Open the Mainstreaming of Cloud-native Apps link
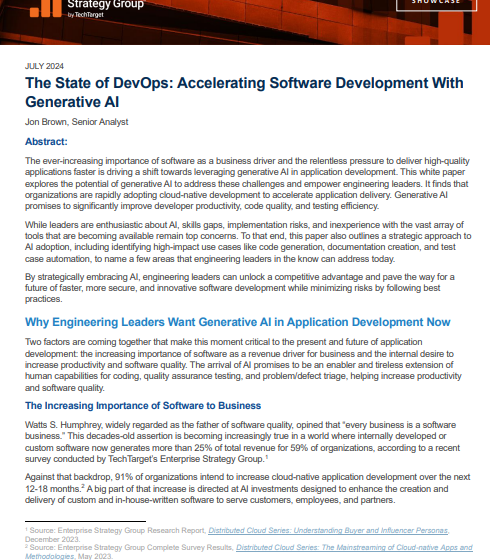Screen dimensions: 490x560 (354, 548)
